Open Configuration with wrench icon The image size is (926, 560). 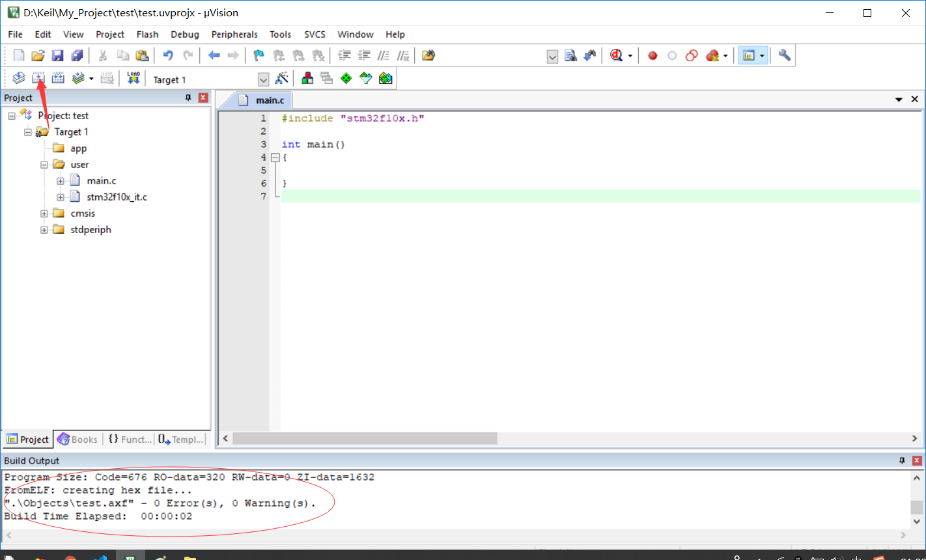pos(785,56)
